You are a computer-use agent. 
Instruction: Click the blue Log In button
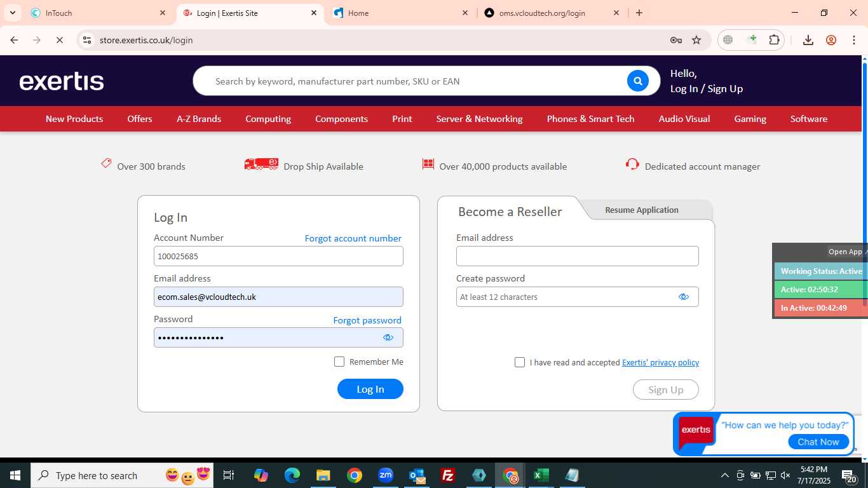[x=370, y=389]
